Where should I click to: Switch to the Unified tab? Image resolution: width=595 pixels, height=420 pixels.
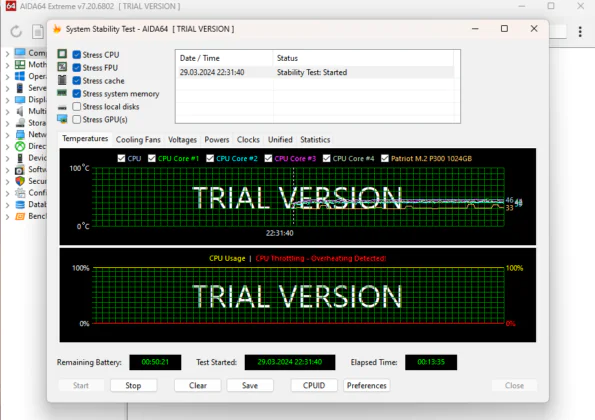(x=280, y=140)
